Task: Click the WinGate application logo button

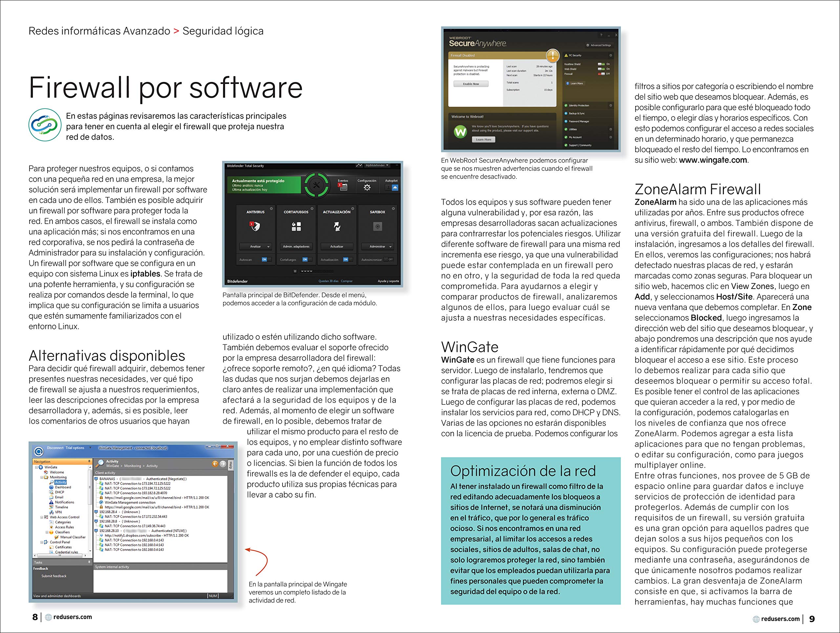Action: 38,452
